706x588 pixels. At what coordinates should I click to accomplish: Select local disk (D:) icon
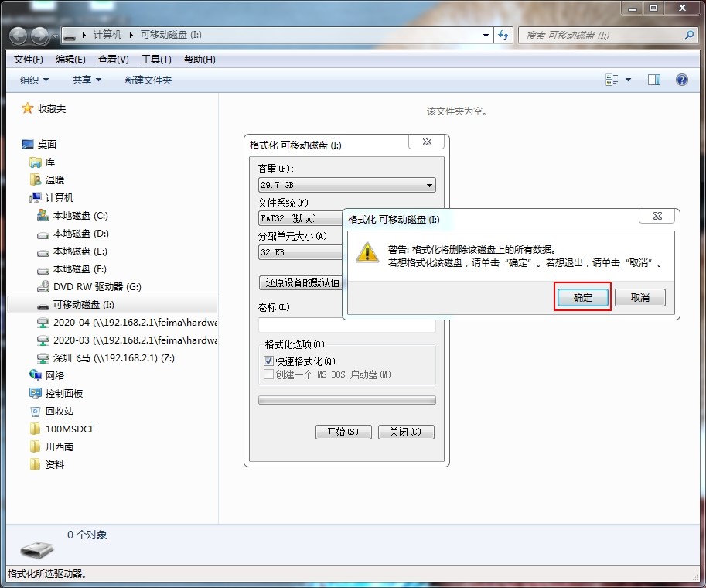43,234
